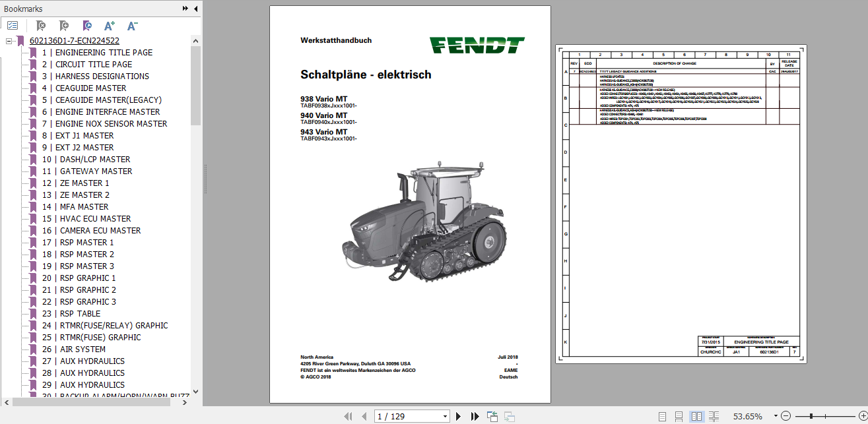Collapse the Bookmarks panel with left arrow

pos(195,9)
